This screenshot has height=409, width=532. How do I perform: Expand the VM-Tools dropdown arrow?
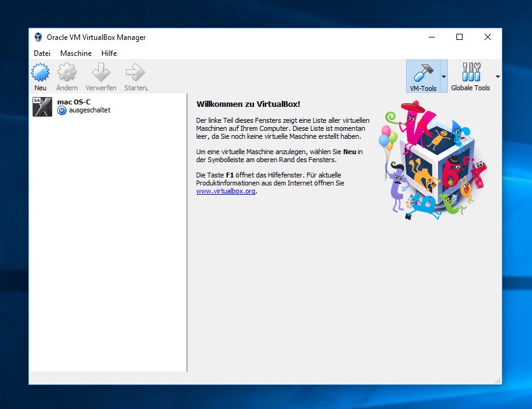(444, 77)
